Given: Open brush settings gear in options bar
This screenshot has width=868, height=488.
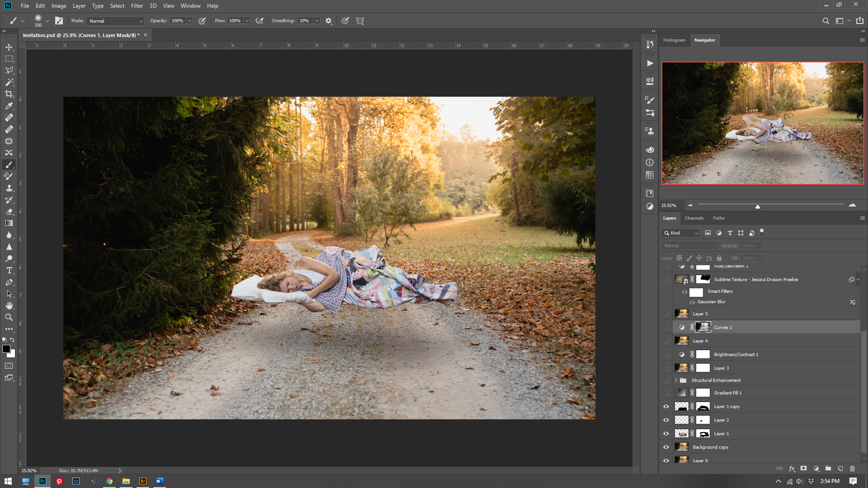Looking at the screenshot, I should pos(329,21).
